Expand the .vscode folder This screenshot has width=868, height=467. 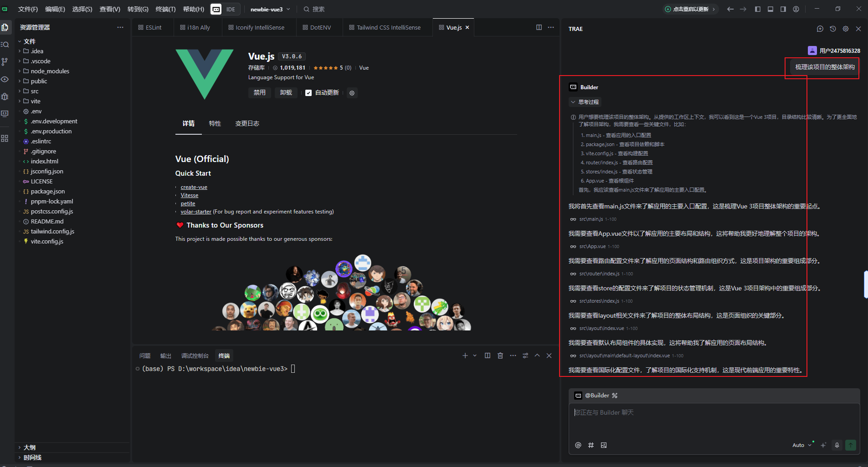coord(41,61)
